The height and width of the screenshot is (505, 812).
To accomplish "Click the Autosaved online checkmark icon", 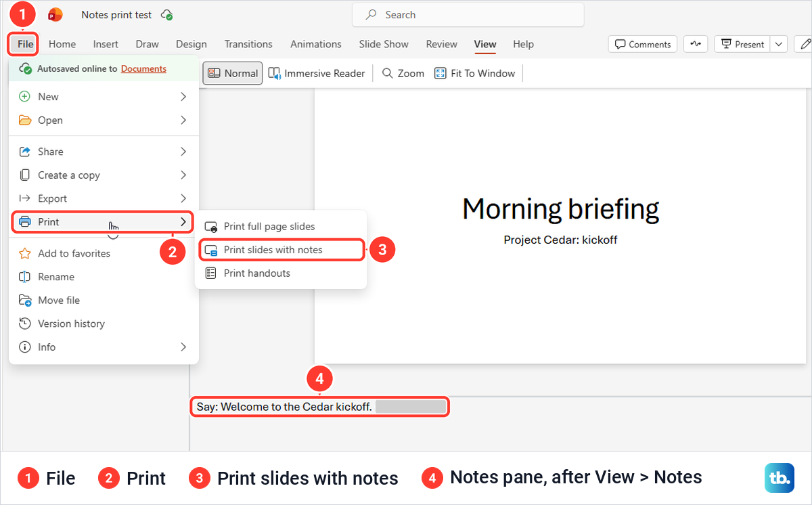I will tap(26, 68).
